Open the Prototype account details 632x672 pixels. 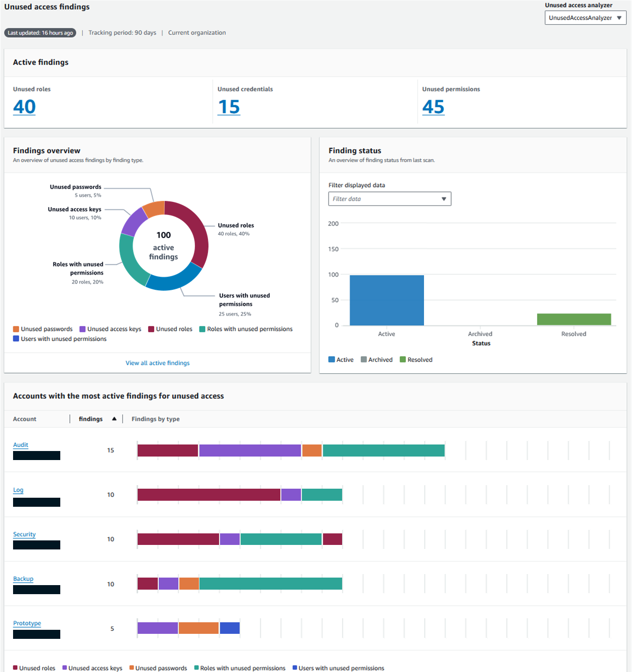[x=27, y=623]
